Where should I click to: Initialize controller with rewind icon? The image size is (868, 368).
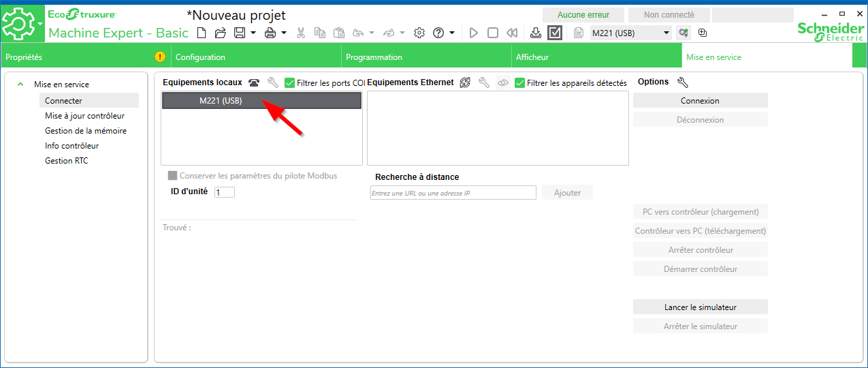point(513,33)
